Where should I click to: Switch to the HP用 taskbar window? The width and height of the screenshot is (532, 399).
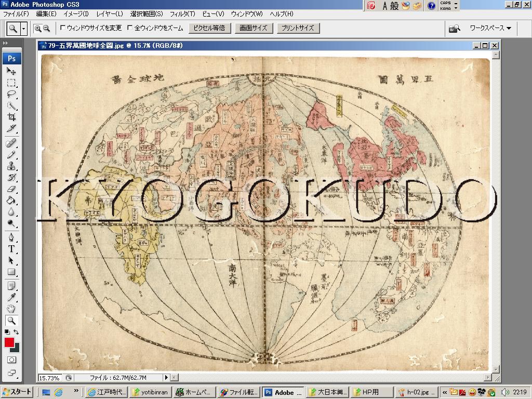pyautogui.click(x=372, y=392)
